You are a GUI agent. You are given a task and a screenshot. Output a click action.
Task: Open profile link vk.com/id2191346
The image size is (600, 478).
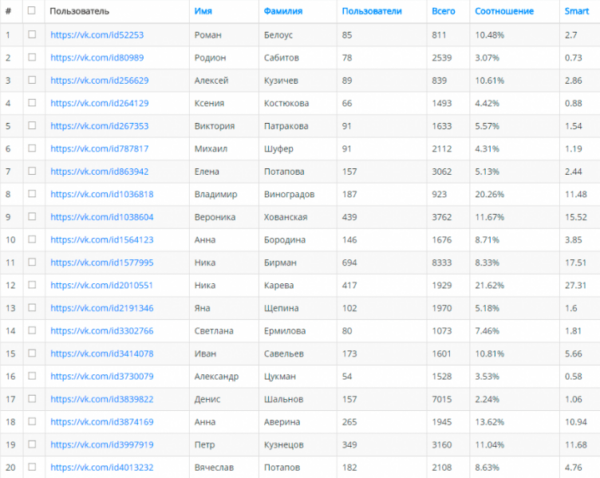(102, 308)
